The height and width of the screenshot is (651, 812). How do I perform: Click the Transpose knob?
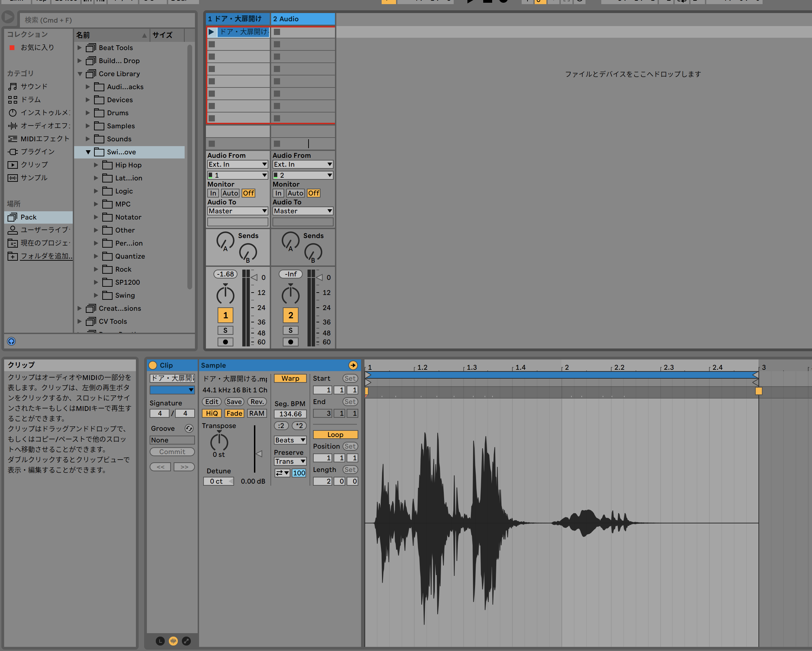click(x=219, y=441)
